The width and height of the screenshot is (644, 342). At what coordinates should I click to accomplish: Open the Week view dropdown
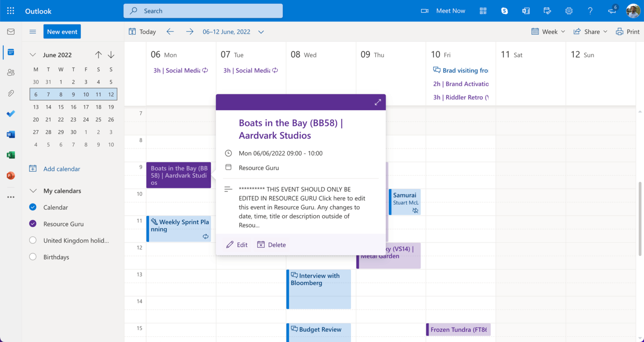pos(548,32)
